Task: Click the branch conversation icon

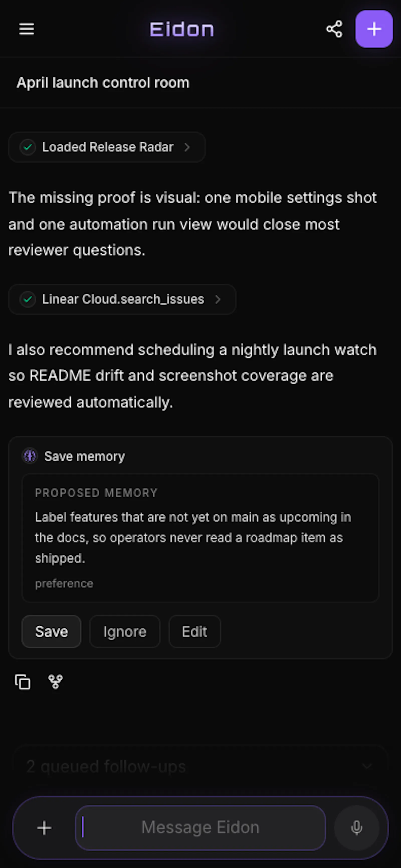Action: (56, 682)
